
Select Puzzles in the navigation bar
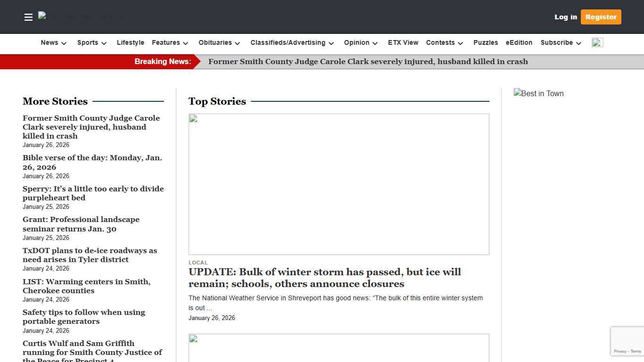click(x=486, y=43)
